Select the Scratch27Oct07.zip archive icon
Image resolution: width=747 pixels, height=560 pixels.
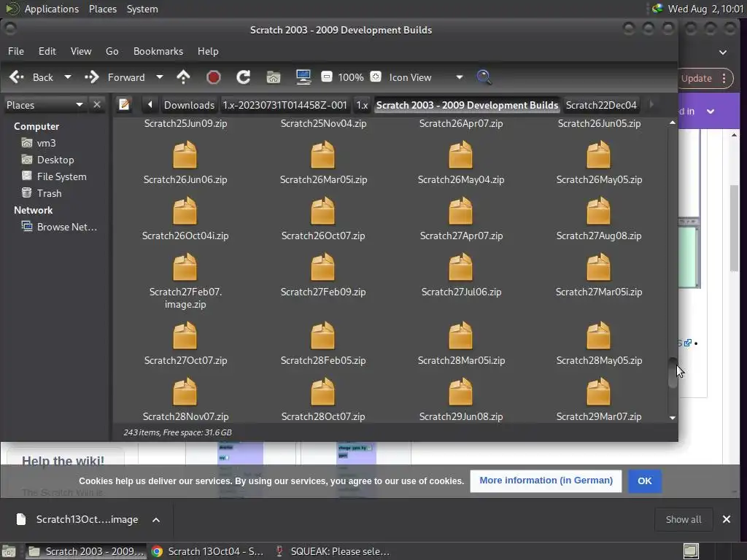(185, 336)
